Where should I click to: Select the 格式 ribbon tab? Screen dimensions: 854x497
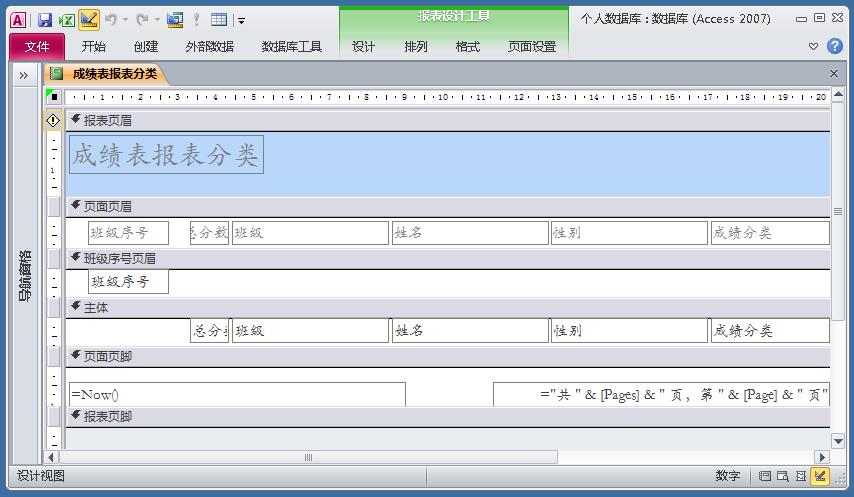[x=467, y=47]
